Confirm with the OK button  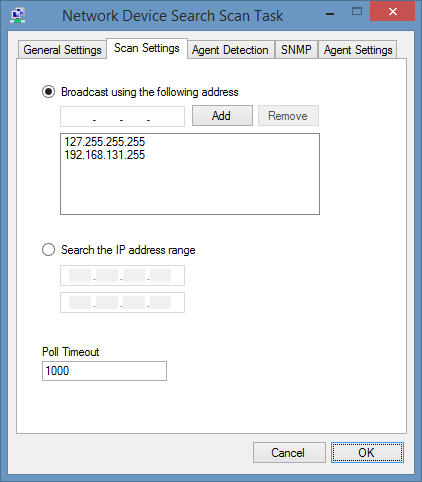click(x=367, y=453)
